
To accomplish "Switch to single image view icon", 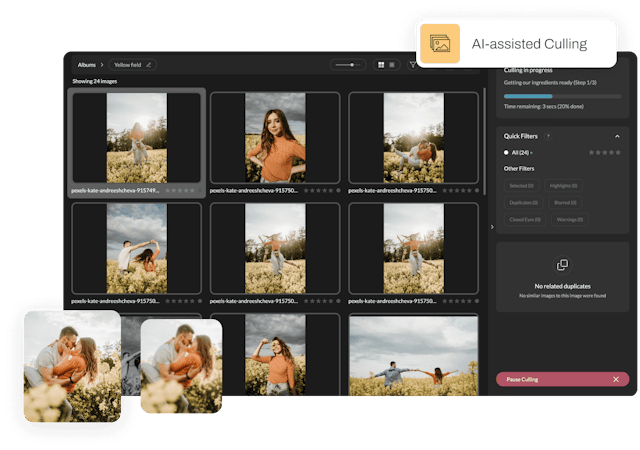I will pyautogui.click(x=392, y=65).
